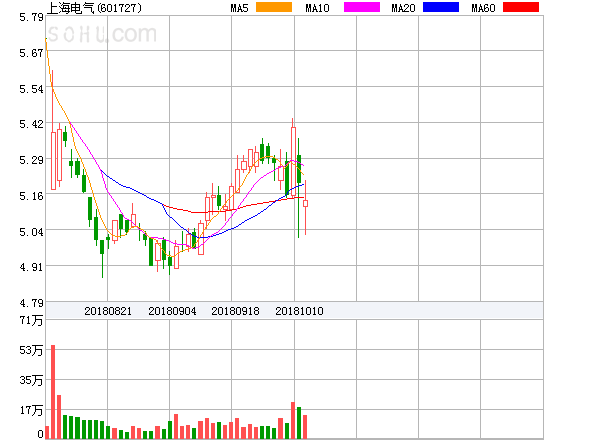Click the 17万 volume axis label
600x440 pixels.
31,411
